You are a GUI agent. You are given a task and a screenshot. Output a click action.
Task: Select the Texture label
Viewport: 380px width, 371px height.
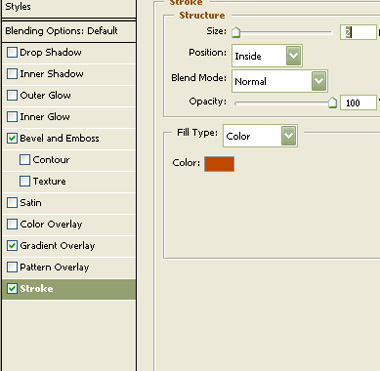point(49,181)
